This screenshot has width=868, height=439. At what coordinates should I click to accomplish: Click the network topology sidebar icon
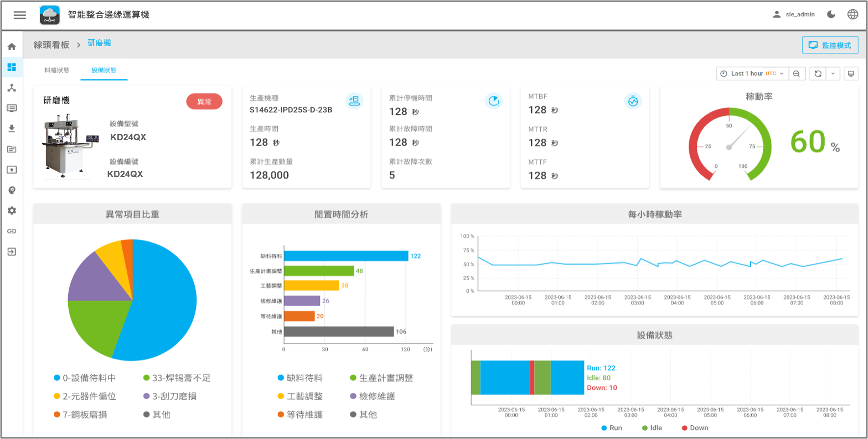tap(12, 88)
